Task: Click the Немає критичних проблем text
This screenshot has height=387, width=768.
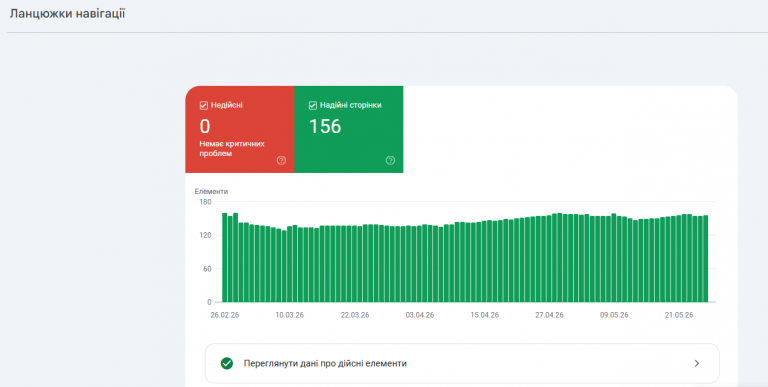Action: pyautogui.click(x=232, y=148)
